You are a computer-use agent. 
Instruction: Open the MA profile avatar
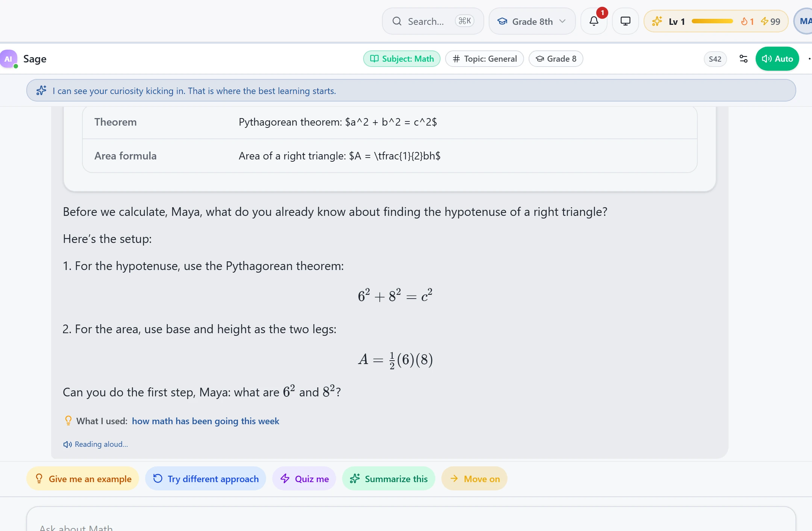coord(803,21)
